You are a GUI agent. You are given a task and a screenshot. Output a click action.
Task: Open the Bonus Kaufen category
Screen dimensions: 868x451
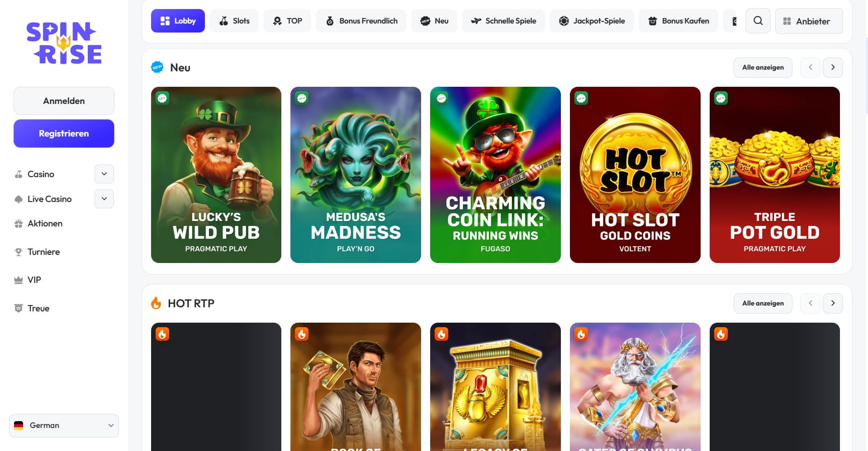pos(678,21)
